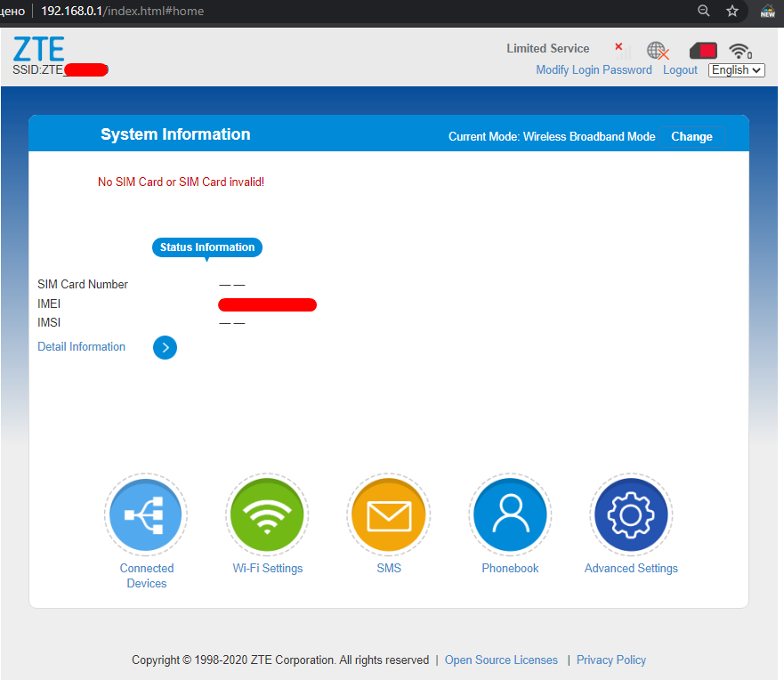Viewport: 784px width, 680px height.
Task: Log out using the Logout link
Action: pyautogui.click(x=680, y=70)
